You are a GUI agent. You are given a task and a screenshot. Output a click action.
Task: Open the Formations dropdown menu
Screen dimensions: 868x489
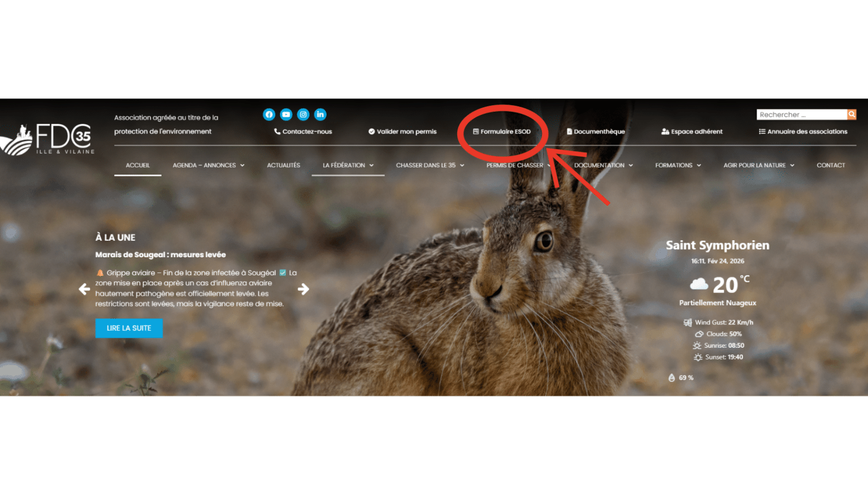[x=678, y=166]
